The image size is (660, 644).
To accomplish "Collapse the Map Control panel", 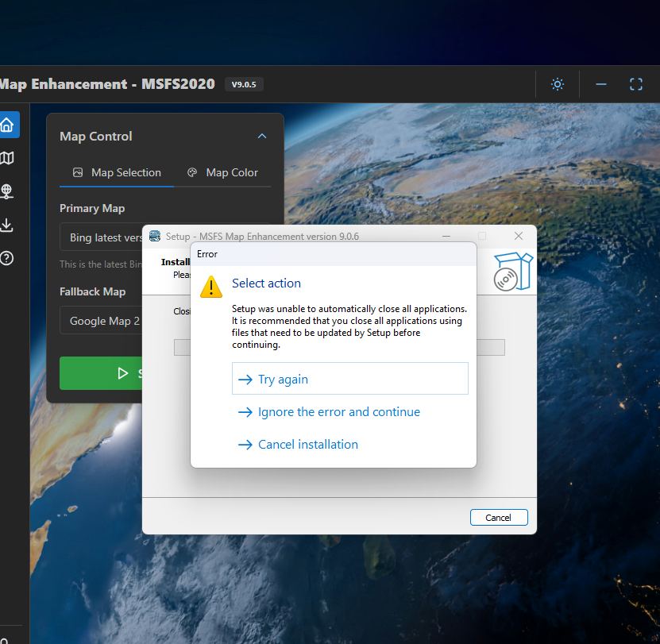I will point(262,137).
